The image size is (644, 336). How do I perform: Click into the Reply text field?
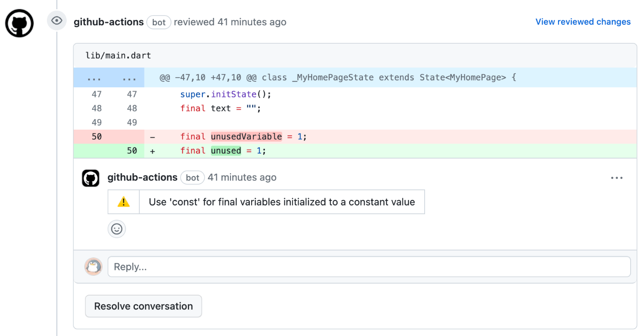(368, 267)
